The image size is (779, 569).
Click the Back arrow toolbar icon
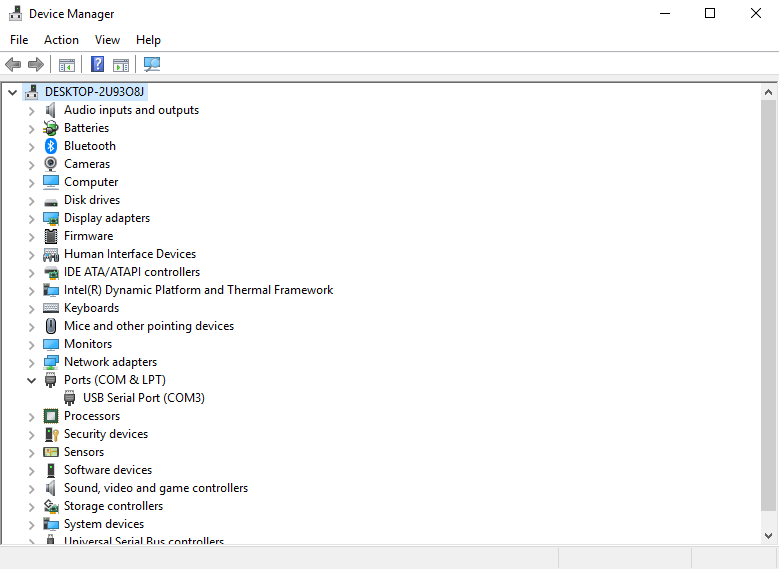(13, 65)
